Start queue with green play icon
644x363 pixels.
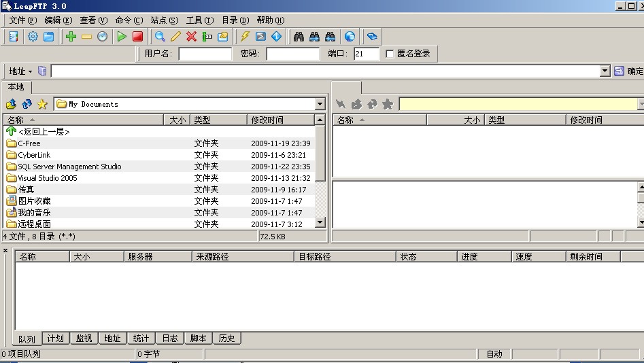point(122,37)
